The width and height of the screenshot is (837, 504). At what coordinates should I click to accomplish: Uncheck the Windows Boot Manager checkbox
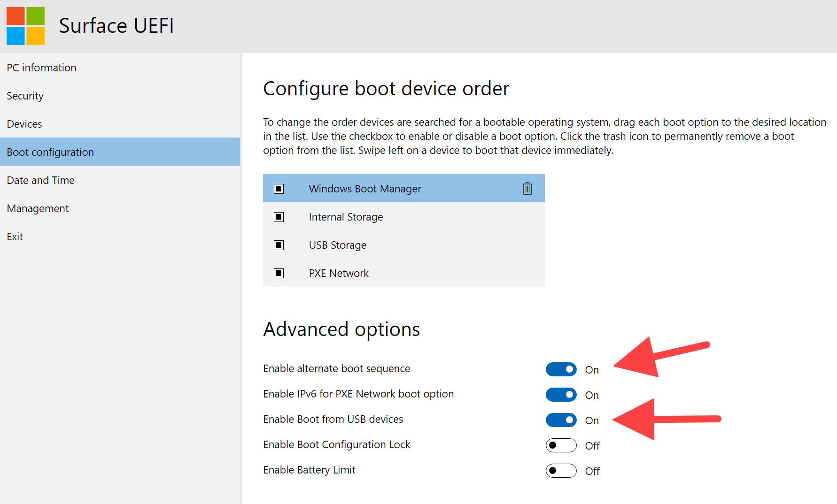[279, 189]
